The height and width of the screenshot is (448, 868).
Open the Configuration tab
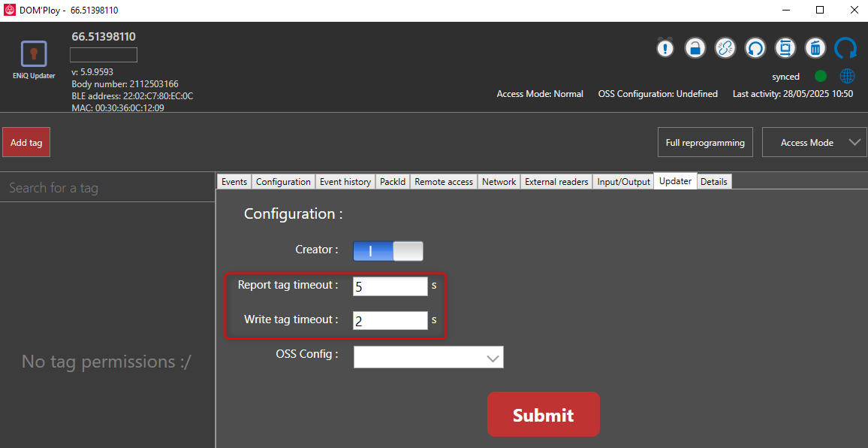click(283, 182)
